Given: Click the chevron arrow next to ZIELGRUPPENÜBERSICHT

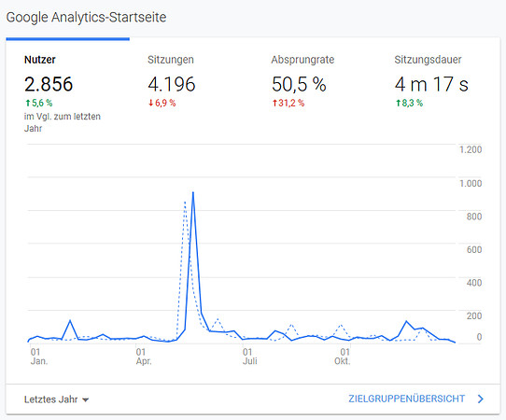Looking at the screenshot, I should click(x=481, y=399).
